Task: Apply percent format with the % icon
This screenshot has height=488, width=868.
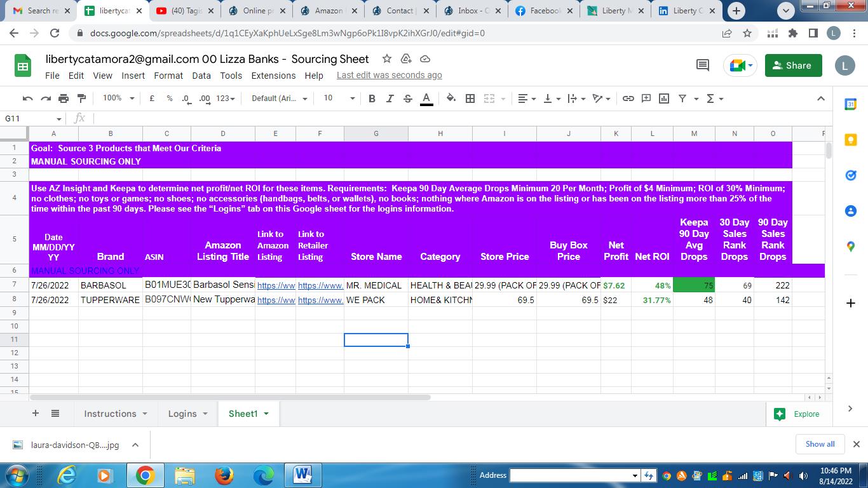Action: pyautogui.click(x=170, y=98)
